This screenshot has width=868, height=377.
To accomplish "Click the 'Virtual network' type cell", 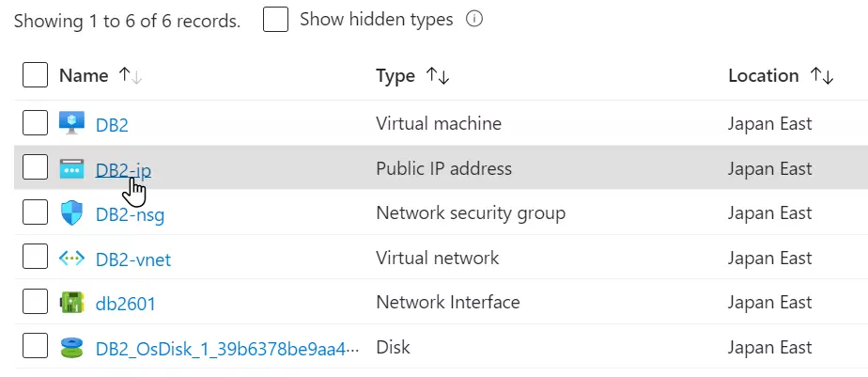I will pyautogui.click(x=438, y=258).
